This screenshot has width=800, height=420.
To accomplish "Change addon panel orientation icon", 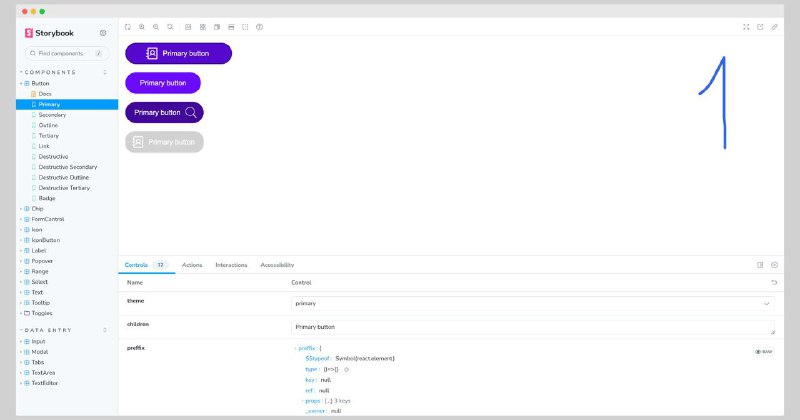I will click(x=760, y=265).
